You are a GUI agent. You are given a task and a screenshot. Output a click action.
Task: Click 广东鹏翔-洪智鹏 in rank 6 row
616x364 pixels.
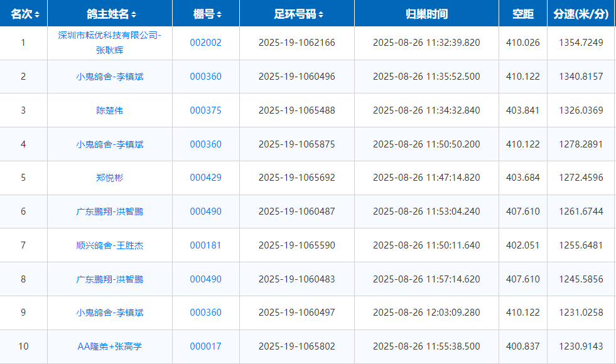pos(110,211)
